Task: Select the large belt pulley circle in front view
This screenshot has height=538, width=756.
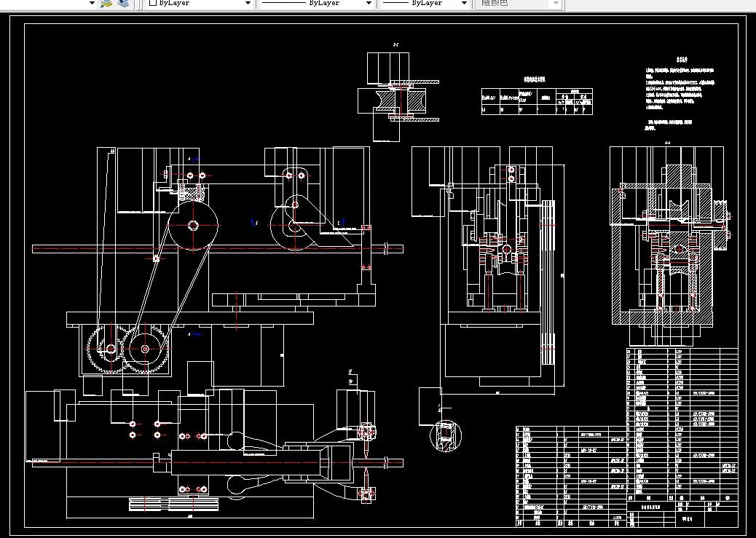Action: tap(193, 225)
